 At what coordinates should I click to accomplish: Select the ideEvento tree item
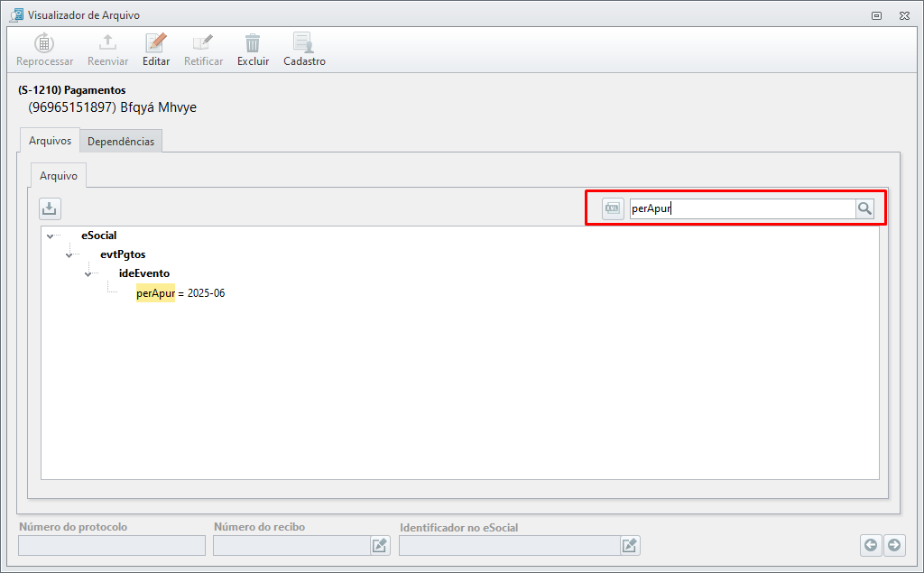[144, 273]
